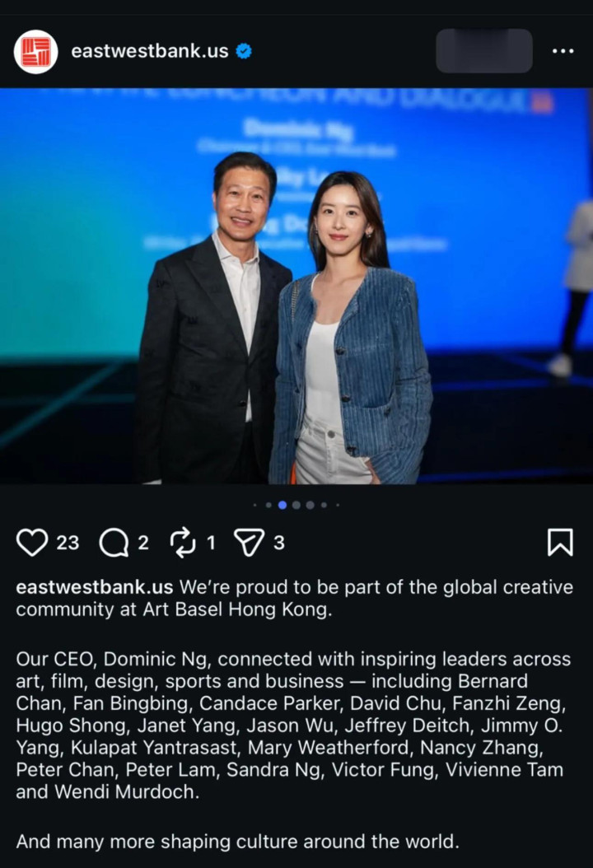Jump to active carousel dot indicator
The width and height of the screenshot is (593, 868).
282,505
